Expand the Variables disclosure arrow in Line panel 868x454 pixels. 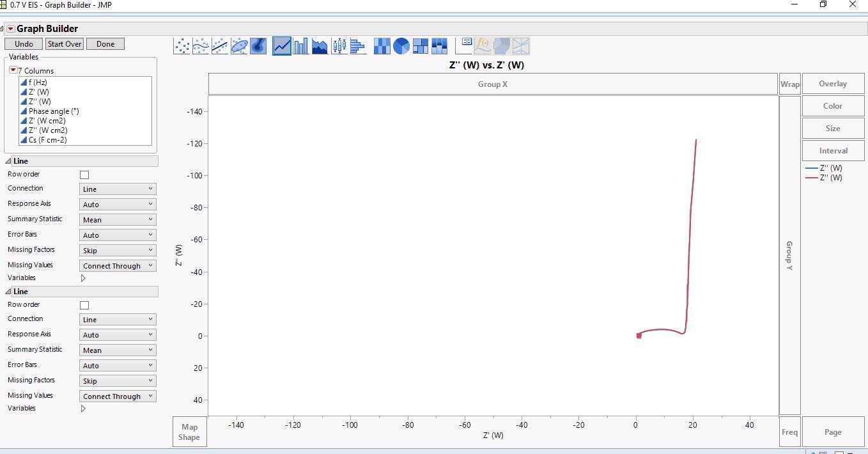coord(82,278)
